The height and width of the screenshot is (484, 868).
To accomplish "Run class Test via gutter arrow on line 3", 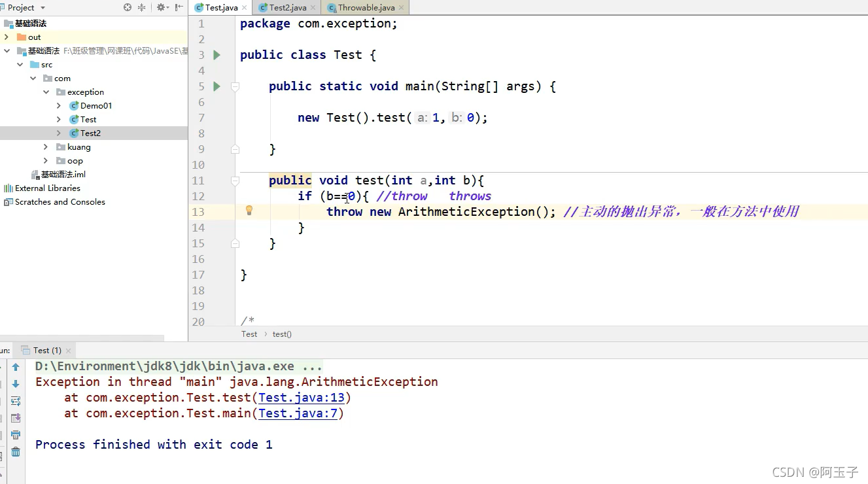I will (217, 55).
